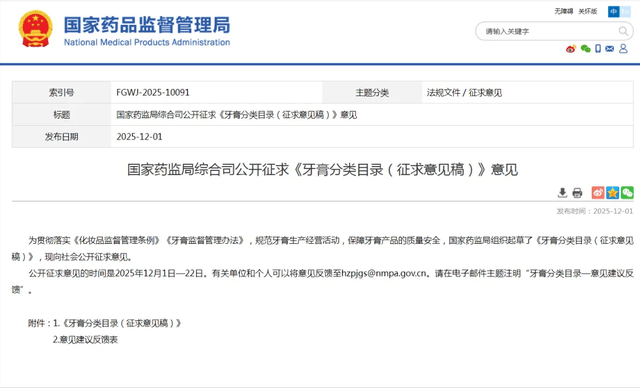Click the main article headline

click(x=322, y=169)
